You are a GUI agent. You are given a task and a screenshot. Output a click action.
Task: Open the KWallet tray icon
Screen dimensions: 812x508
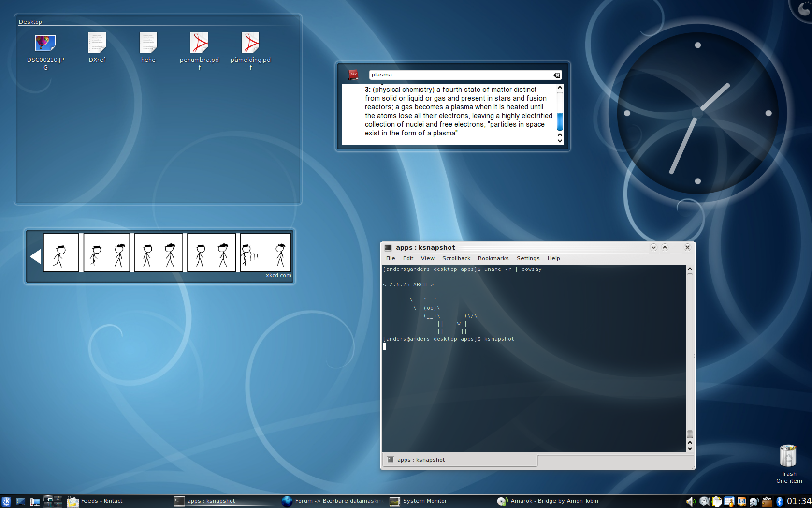pos(767,502)
